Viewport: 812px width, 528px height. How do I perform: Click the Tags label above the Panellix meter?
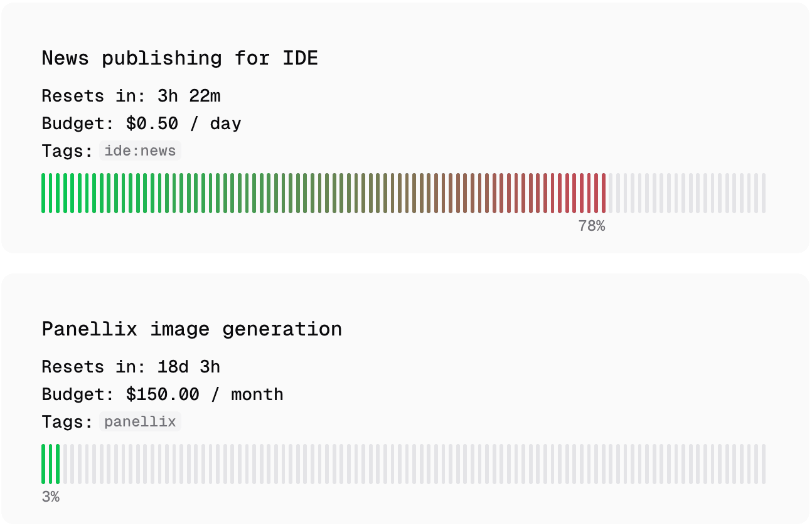coord(67,422)
